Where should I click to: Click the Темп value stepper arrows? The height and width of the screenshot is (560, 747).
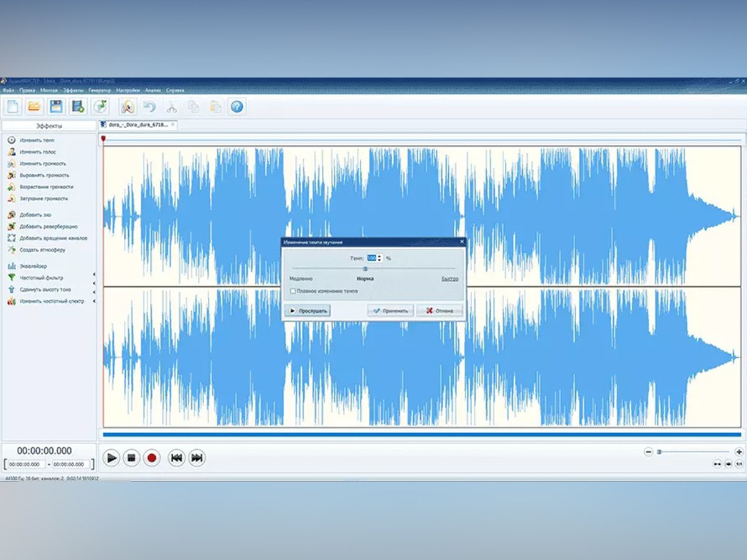coord(380,258)
